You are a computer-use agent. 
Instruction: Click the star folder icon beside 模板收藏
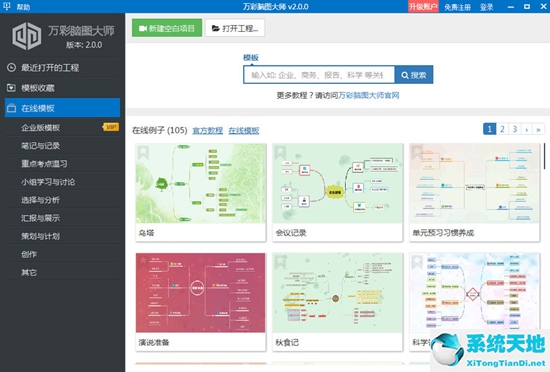(x=11, y=88)
